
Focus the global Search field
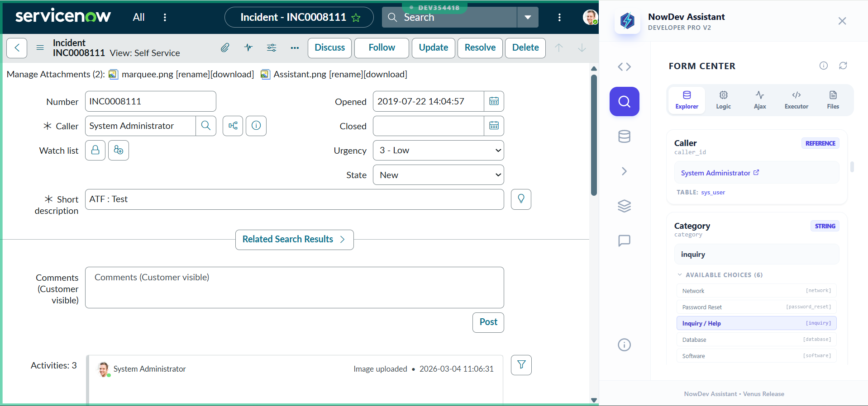point(449,17)
